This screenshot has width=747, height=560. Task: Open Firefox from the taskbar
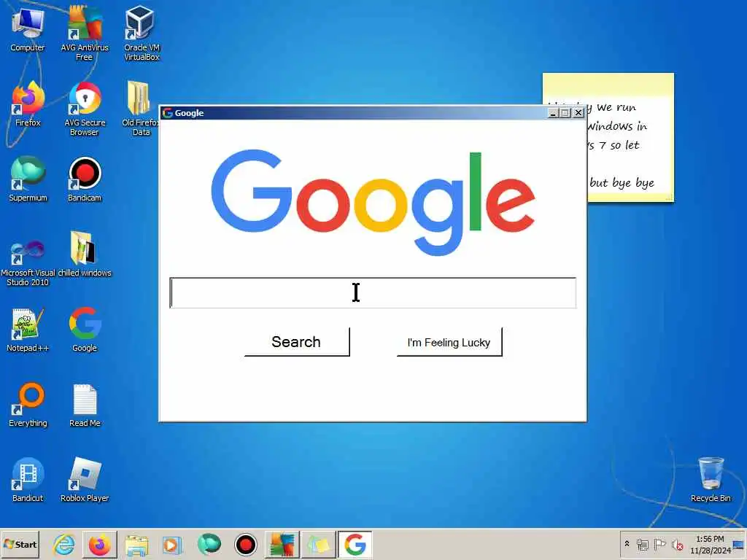click(x=99, y=545)
